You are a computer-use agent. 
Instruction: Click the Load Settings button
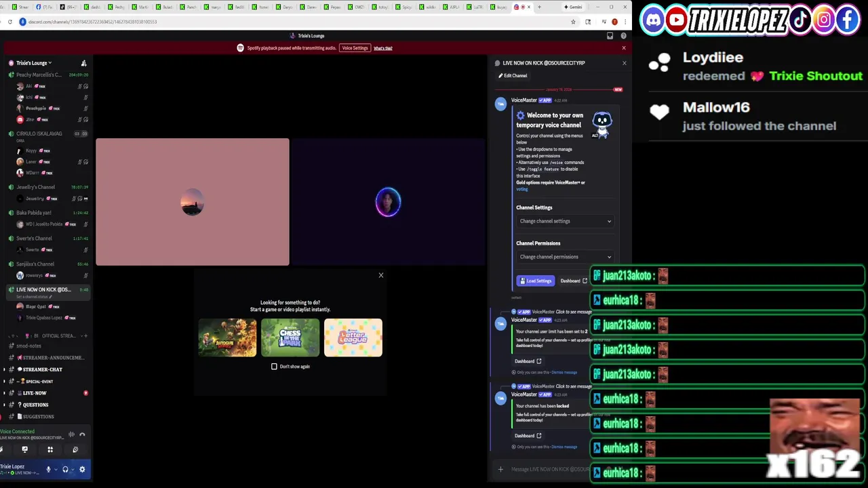536,281
